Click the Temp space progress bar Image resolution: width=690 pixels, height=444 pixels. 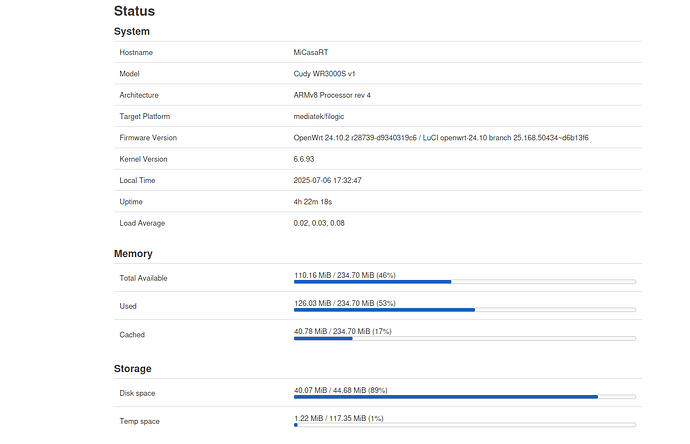[465, 425]
